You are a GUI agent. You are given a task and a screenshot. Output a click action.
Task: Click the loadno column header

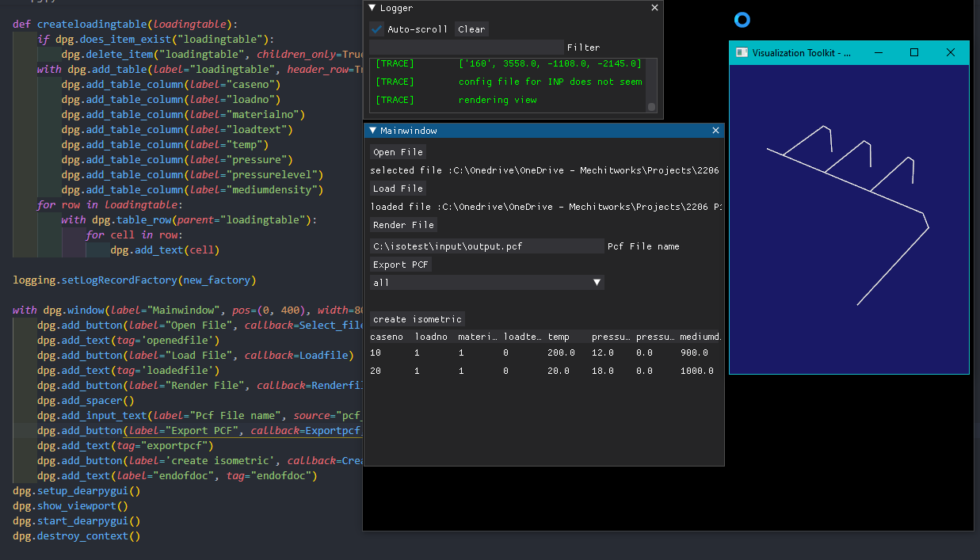tap(431, 337)
